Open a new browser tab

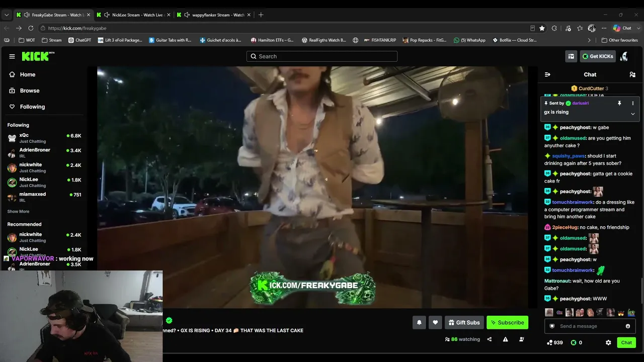261,15
